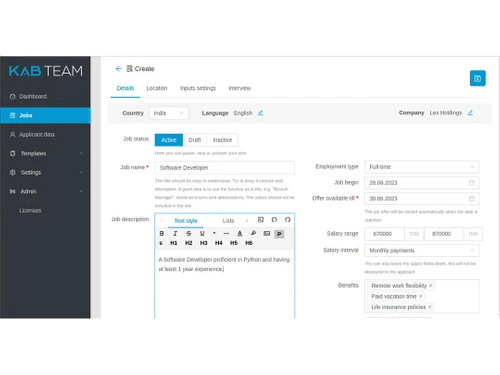Click the maximum salary field 870000

pos(444,234)
